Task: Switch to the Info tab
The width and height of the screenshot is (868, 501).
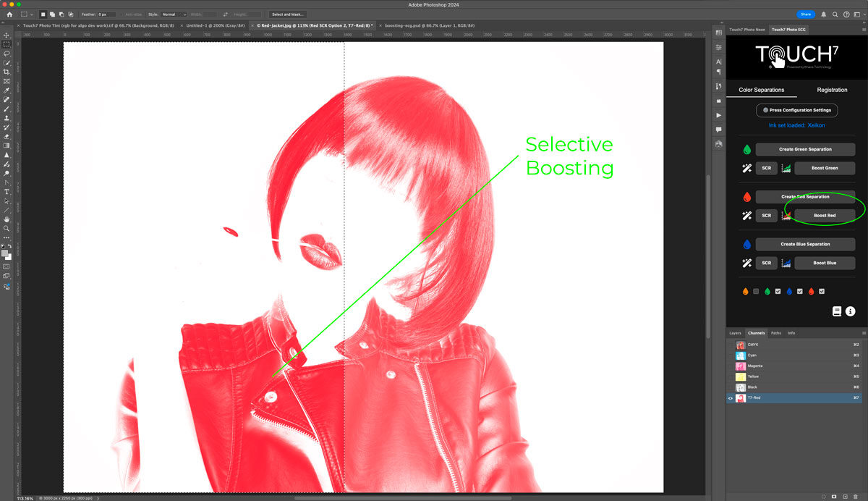Action: click(791, 333)
